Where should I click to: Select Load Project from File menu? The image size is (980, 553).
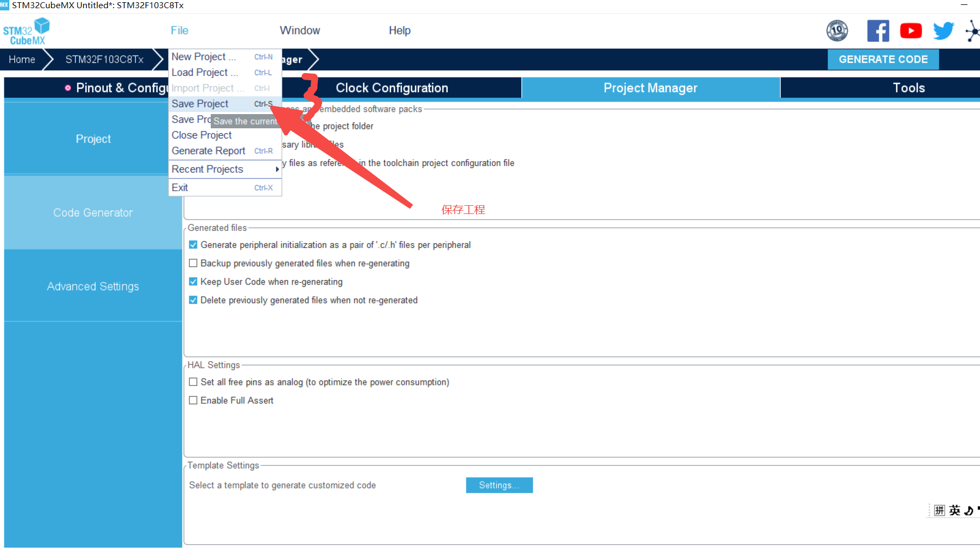coord(225,73)
